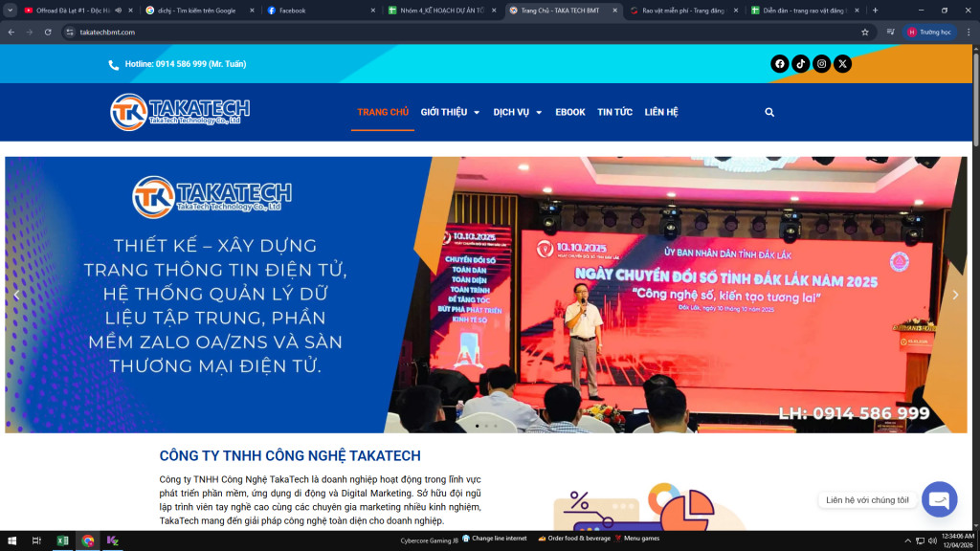Open TakaTech Facebook page icon
The image size is (980, 551).
pos(779,64)
